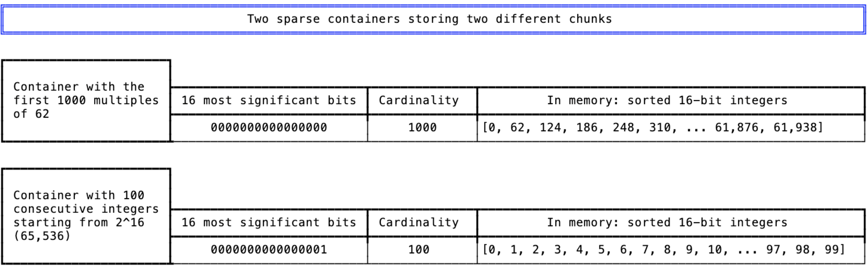Image resolution: width=868 pixels, height=270 pixels.
Task: Click the second '16 most significant bits' header
Action: click(269, 223)
